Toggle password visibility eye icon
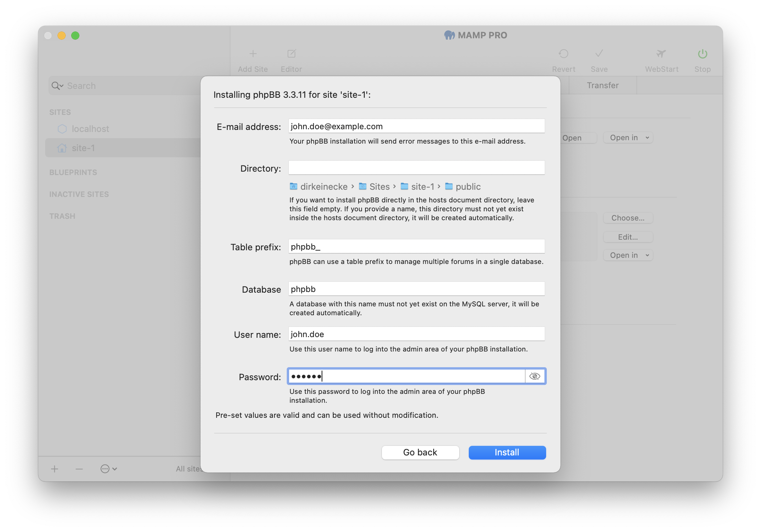 click(x=534, y=376)
